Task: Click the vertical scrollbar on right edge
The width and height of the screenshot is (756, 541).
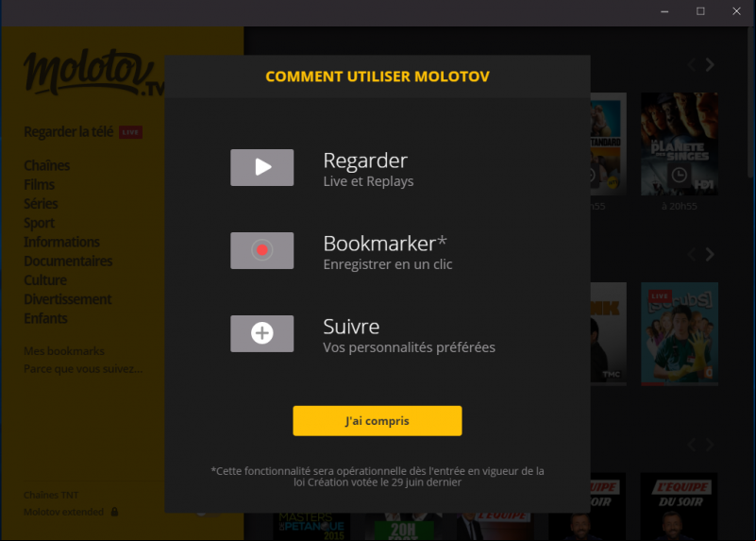Action: tap(751, 101)
